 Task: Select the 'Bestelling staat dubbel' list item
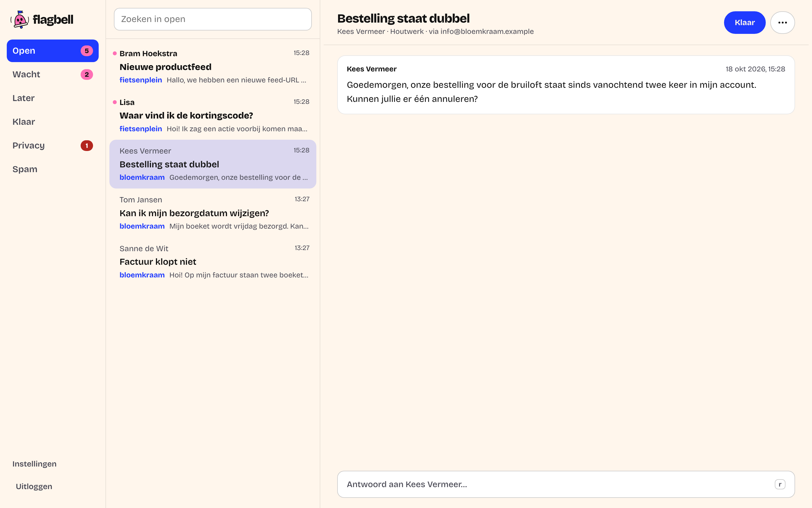coord(213,164)
